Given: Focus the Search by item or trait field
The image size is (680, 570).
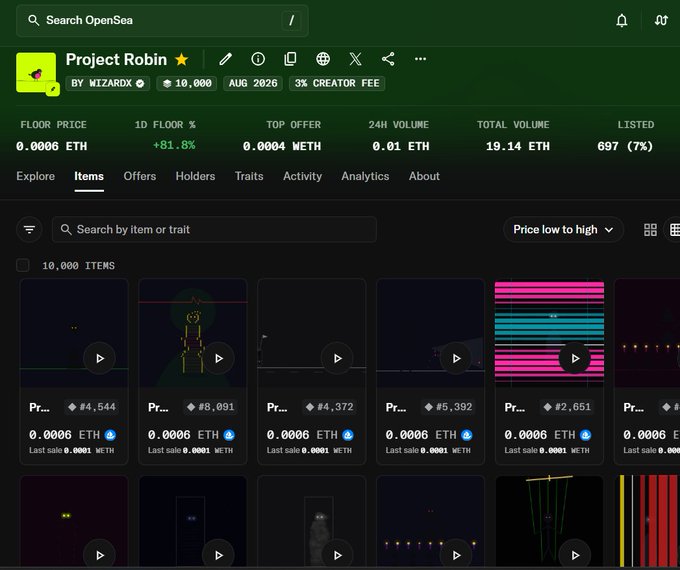Looking at the screenshot, I should tap(214, 229).
